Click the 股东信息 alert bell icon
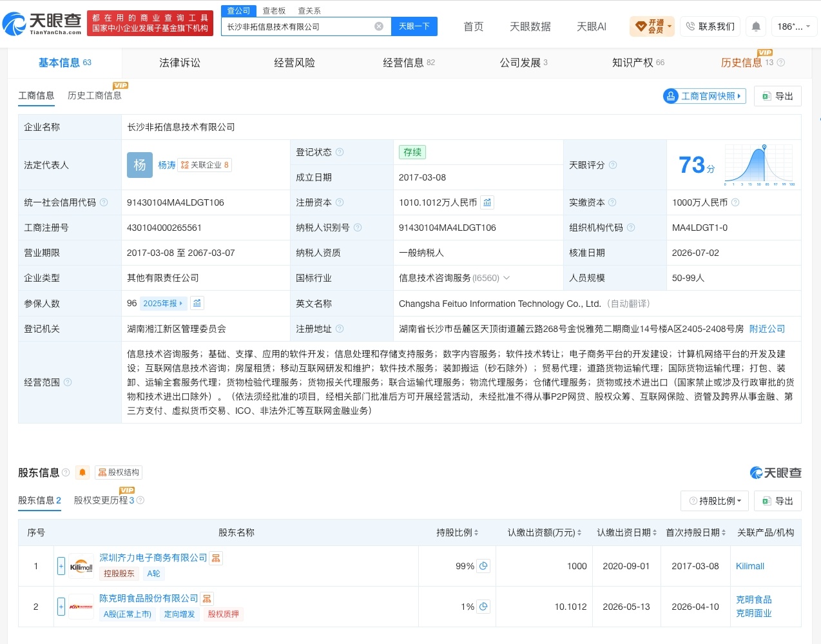Viewport: 821px width, 644px height. (x=82, y=473)
